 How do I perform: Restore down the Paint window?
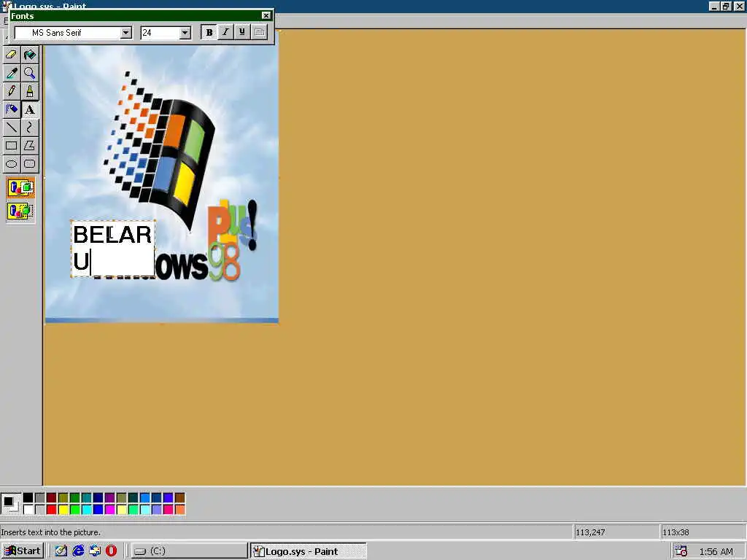(726, 6)
